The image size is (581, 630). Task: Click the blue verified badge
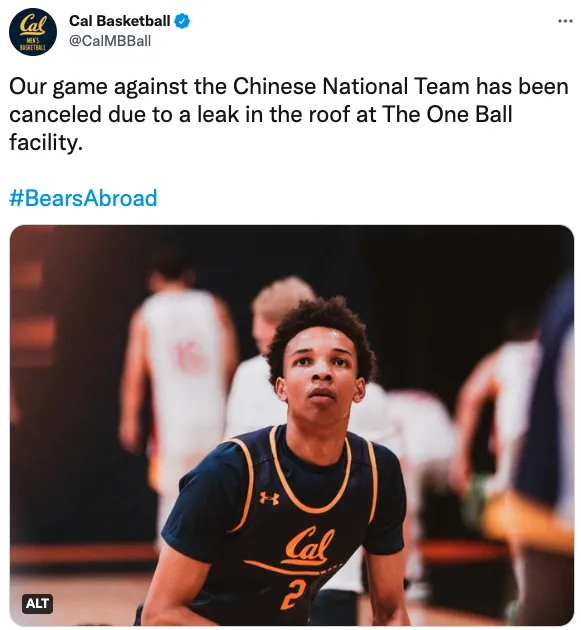click(x=182, y=21)
